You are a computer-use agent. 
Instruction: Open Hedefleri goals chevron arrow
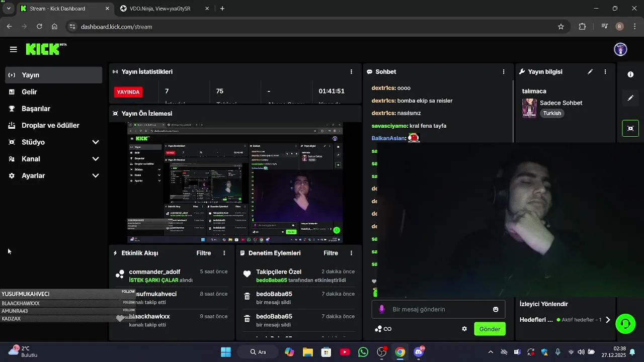pyautogui.click(x=608, y=320)
